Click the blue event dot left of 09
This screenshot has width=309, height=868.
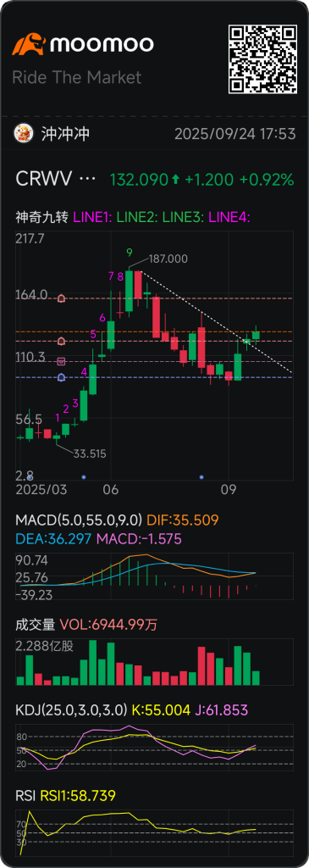201,476
